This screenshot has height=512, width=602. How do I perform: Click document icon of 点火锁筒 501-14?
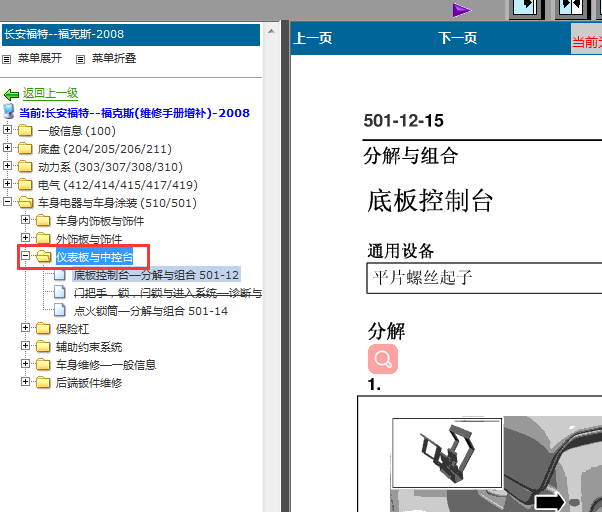tap(60, 310)
